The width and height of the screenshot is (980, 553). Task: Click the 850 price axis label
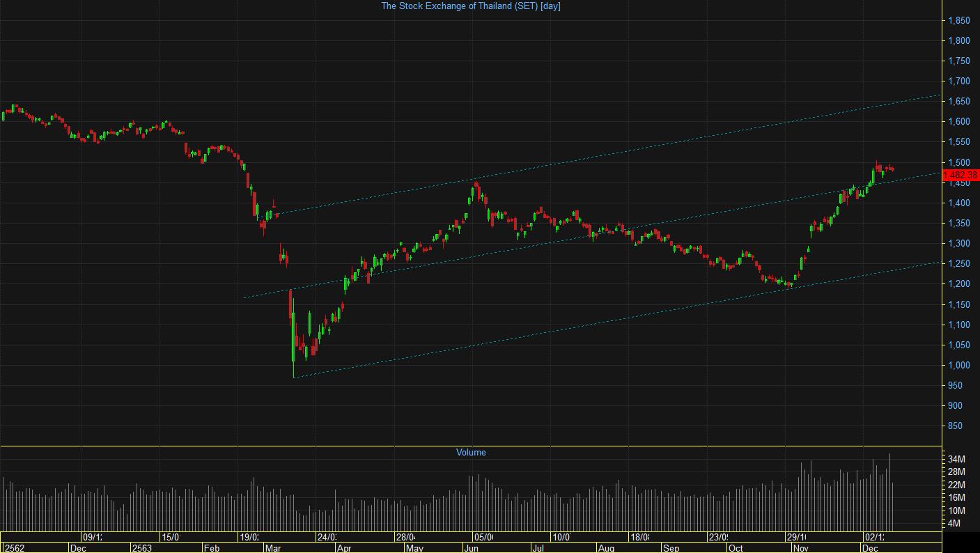point(956,426)
